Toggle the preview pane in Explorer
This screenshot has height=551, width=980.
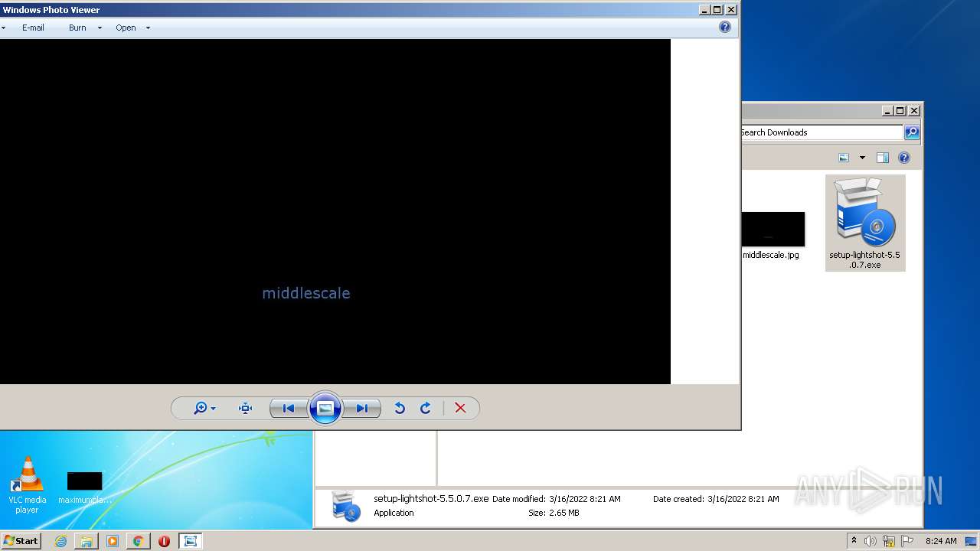882,158
